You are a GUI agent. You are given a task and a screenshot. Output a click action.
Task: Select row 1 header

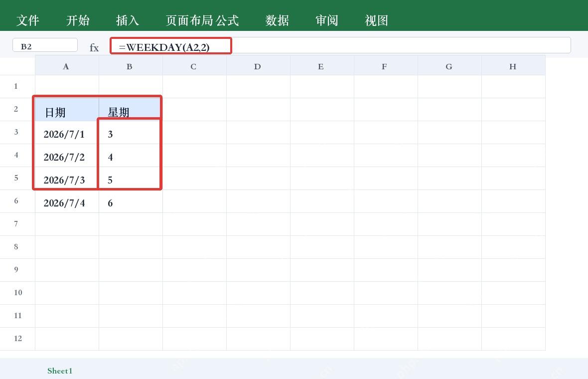click(17, 86)
